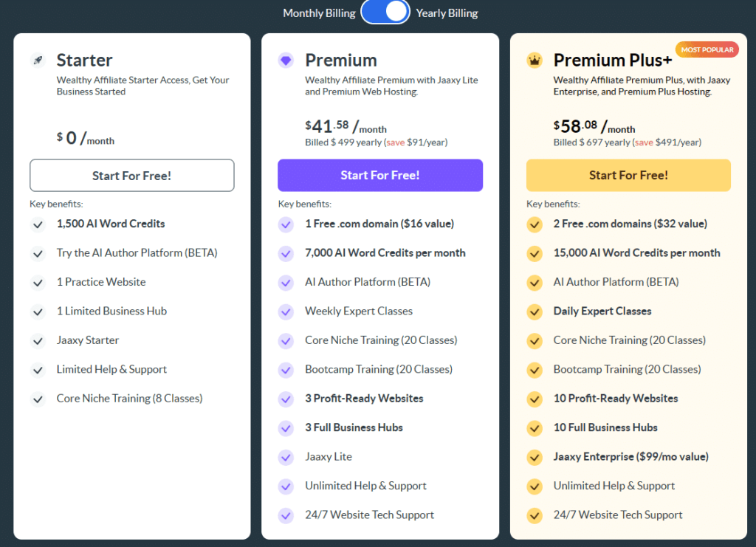The image size is (756, 547).
Task: Click Start For Free on the Starter plan
Action: coord(131,175)
